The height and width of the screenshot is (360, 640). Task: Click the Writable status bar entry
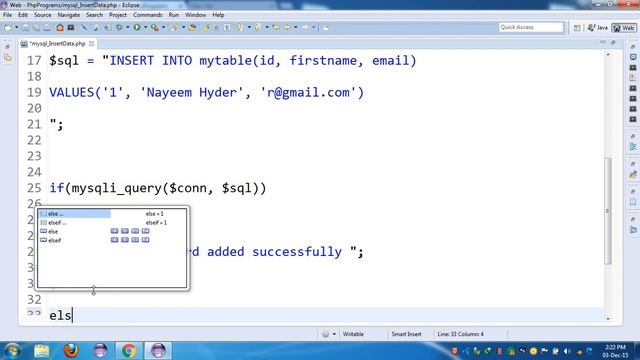(x=353, y=334)
